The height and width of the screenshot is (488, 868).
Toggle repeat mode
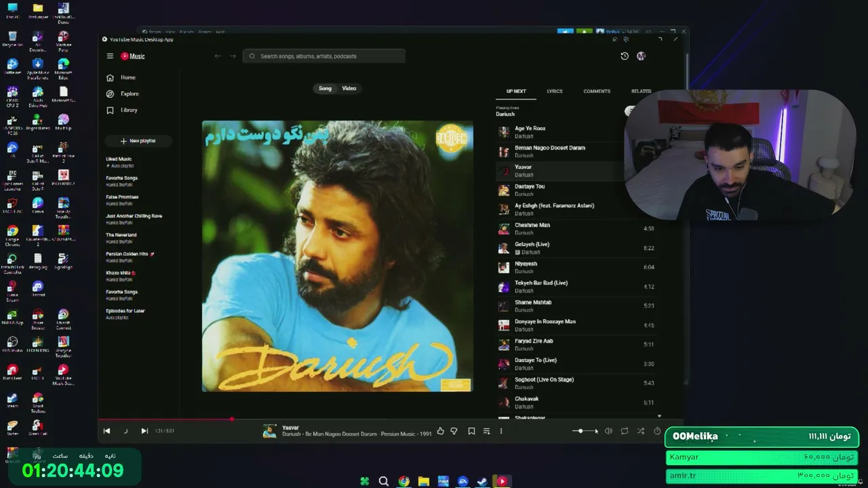coord(625,431)
